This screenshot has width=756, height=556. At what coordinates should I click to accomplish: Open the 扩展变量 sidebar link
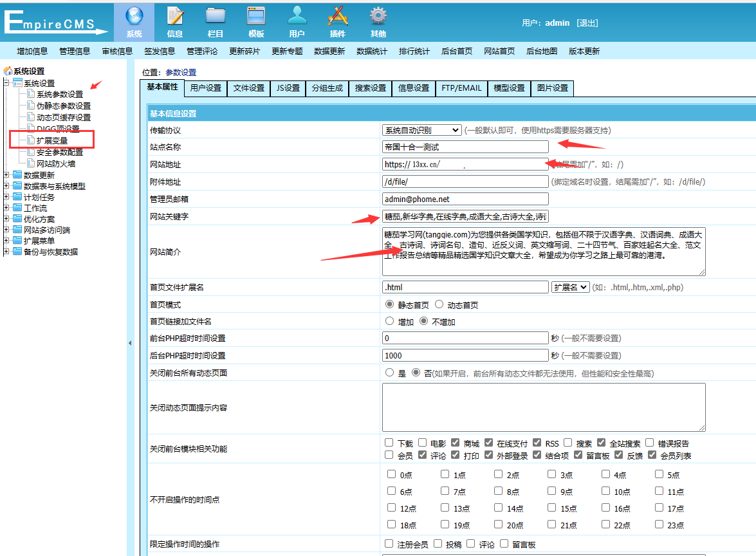(x=52, y=140)
